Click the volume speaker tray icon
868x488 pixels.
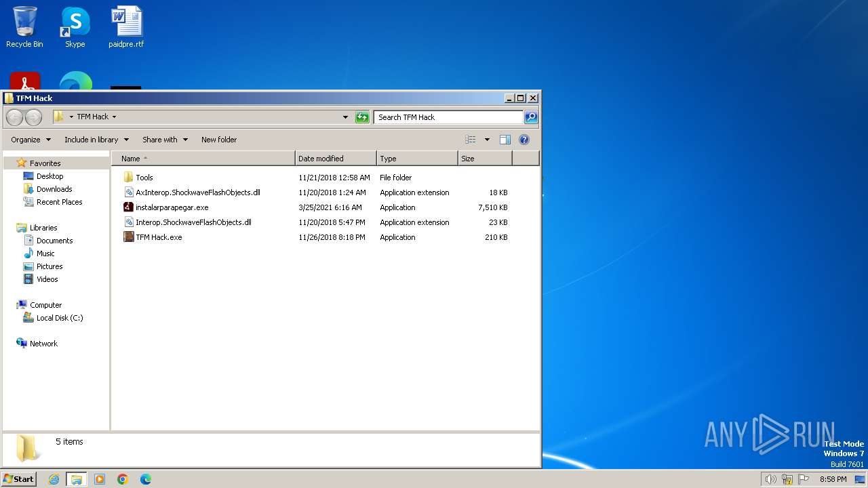click(x=770, y=479)
